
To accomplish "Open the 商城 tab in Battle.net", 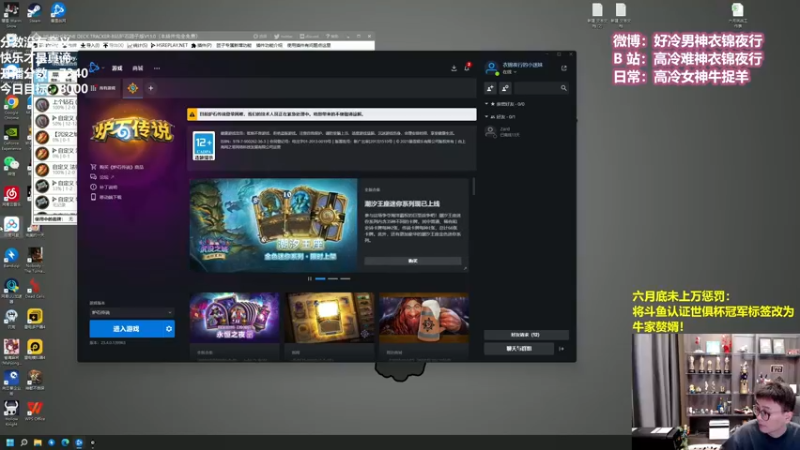I will 138,68.
